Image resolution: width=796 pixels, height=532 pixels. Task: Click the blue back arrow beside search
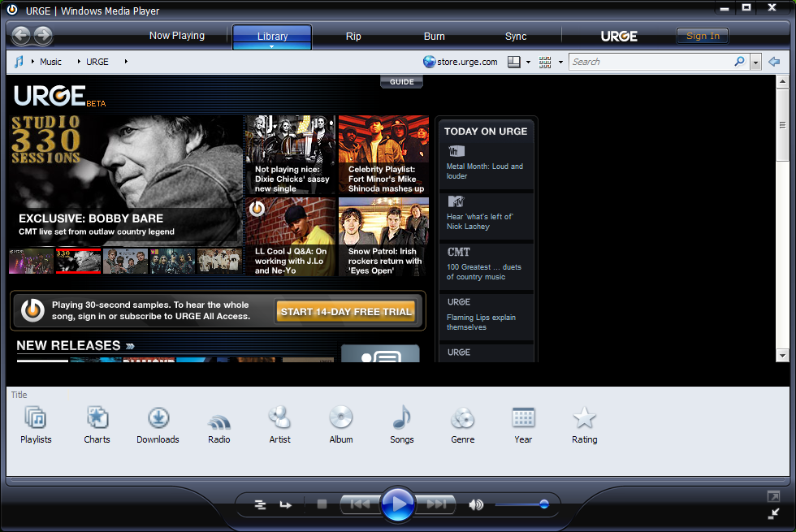point(774,62)
